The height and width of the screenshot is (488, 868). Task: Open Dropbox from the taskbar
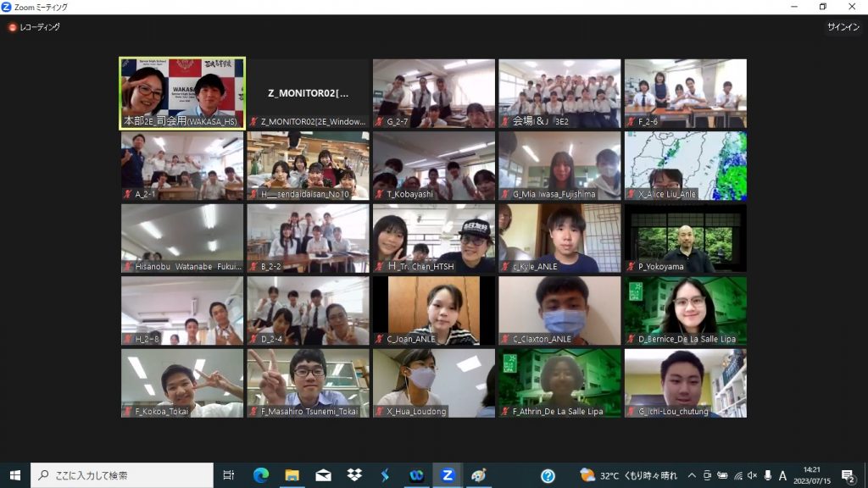coord(354,475)
